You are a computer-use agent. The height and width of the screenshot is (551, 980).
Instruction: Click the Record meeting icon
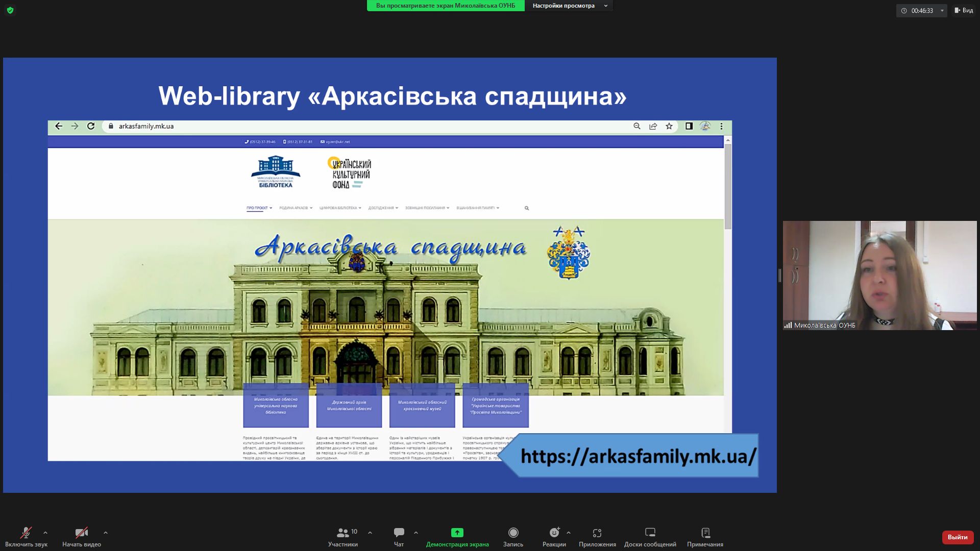(513, 533)
